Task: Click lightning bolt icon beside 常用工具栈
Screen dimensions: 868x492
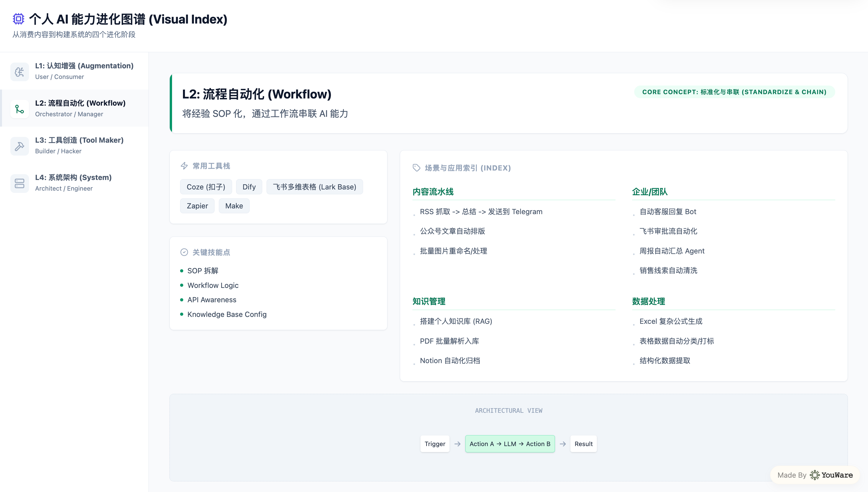Action: pyautogui.click(x=184, y=166)
